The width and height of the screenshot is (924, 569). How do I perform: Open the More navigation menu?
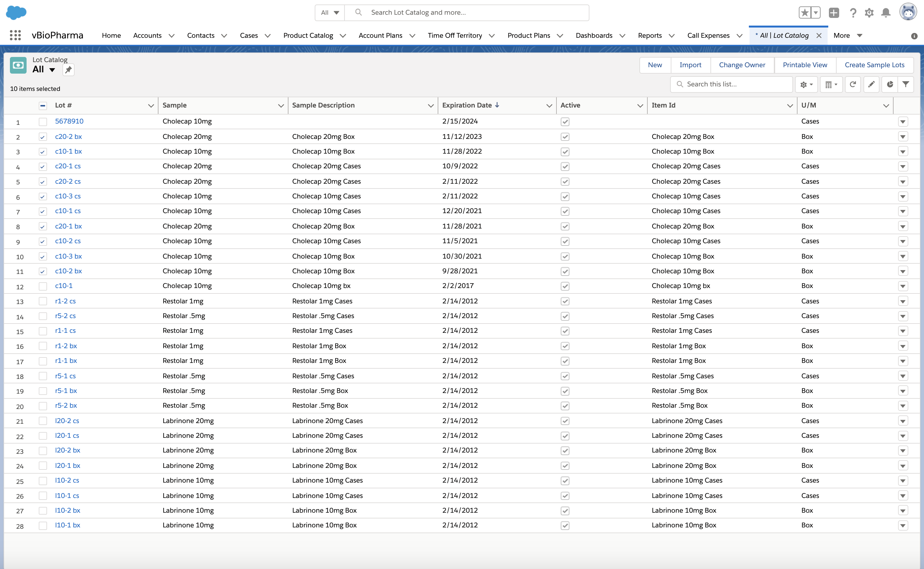tap(847, 36)
